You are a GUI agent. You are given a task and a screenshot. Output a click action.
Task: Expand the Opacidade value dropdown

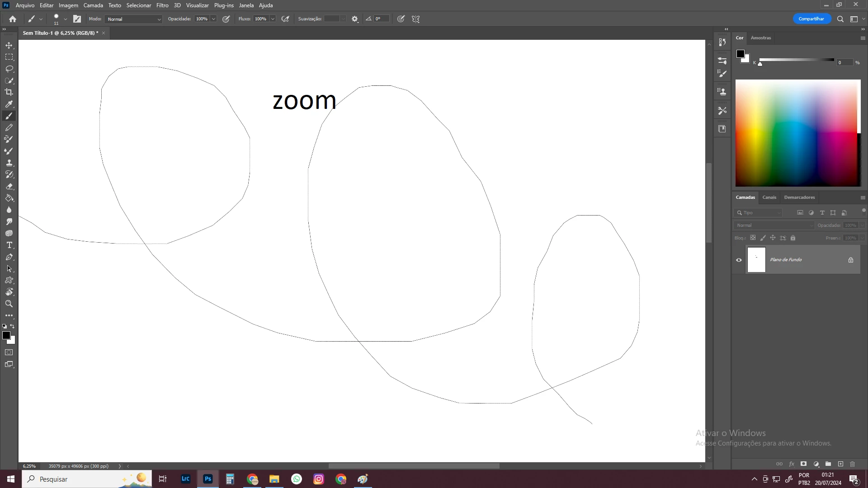click(213, 19)
